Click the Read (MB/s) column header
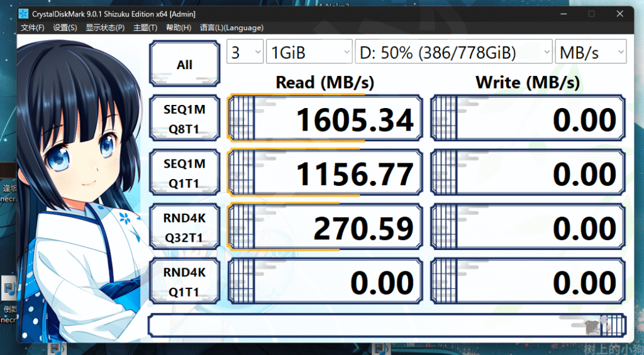644x355 pixels. pos(325,82)
